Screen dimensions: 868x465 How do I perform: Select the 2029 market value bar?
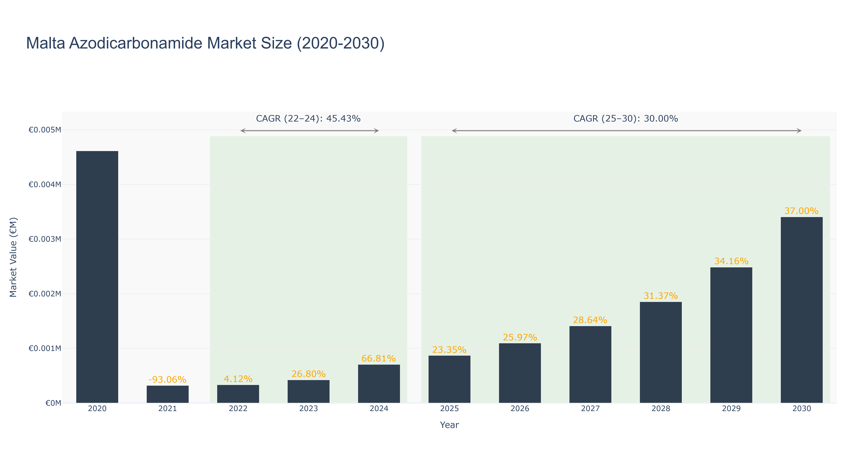pos(731,335)
